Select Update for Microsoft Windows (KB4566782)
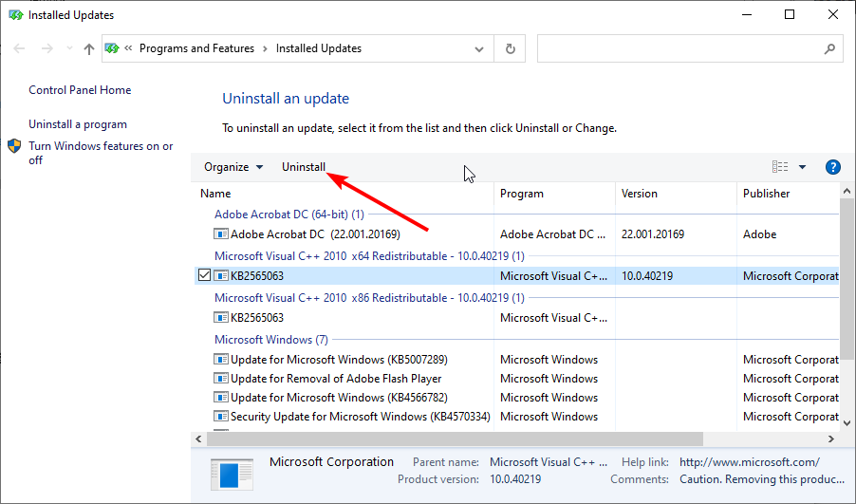The height and width of the screenshot is (504, 856). tap(339, 398)
